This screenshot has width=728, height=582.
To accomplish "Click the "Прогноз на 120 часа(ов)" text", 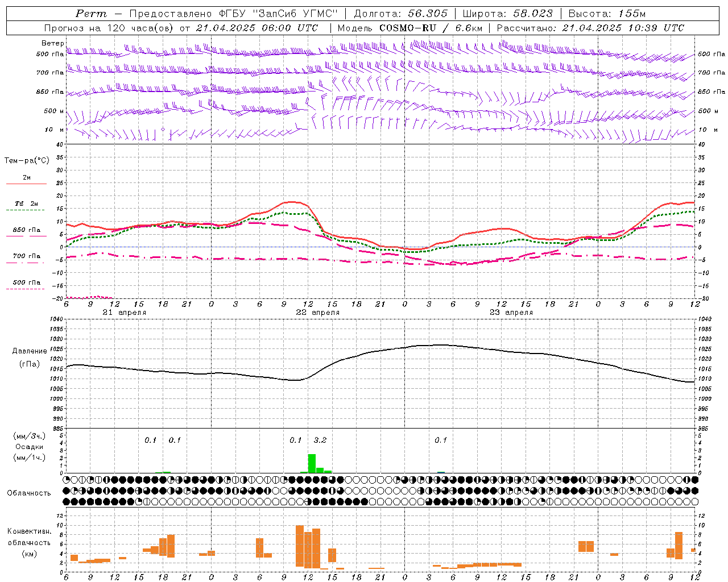I will point(109,28).
